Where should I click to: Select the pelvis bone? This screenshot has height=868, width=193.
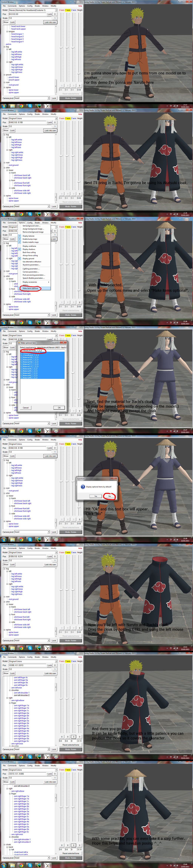[x=8, y=44]
